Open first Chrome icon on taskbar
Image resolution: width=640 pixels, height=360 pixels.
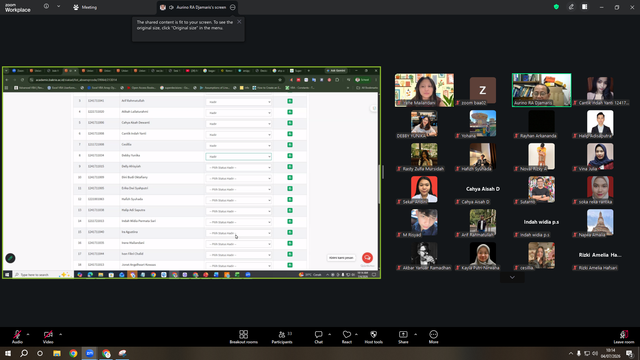[x=73, y=353]
